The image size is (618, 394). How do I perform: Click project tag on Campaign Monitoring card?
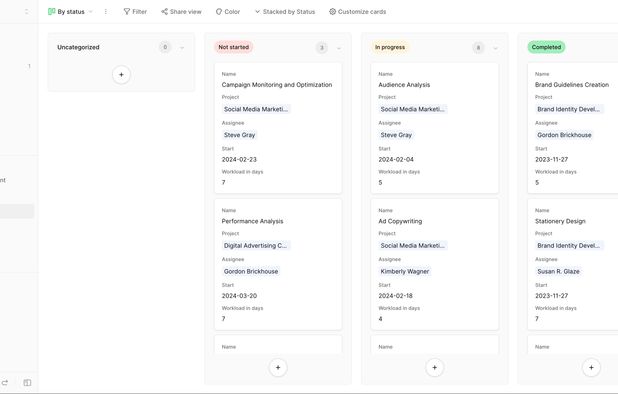[x=256, y=109]
